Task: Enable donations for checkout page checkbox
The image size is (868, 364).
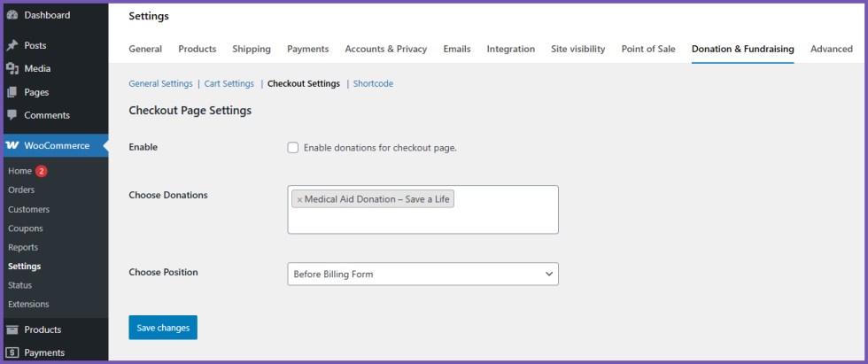Action: (x=293, y=148)
